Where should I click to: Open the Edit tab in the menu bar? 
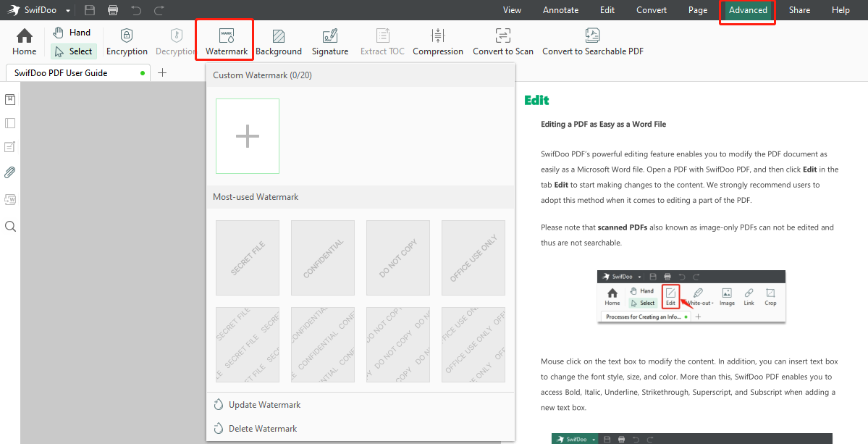(x=607, y=10)
